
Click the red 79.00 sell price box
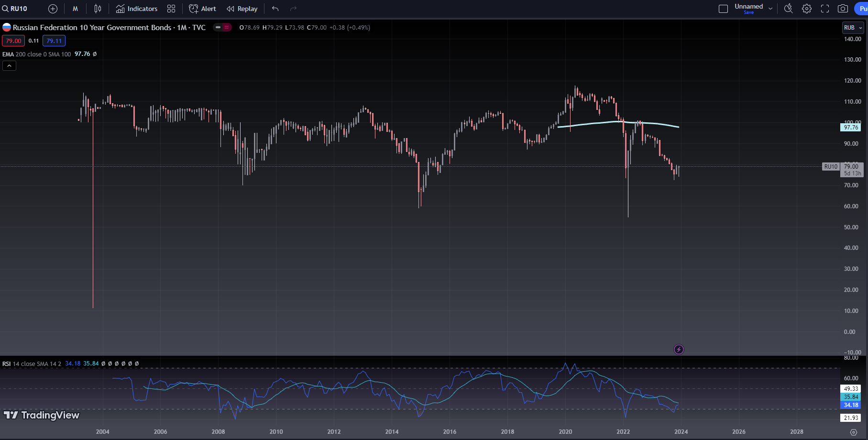point(13,41)
